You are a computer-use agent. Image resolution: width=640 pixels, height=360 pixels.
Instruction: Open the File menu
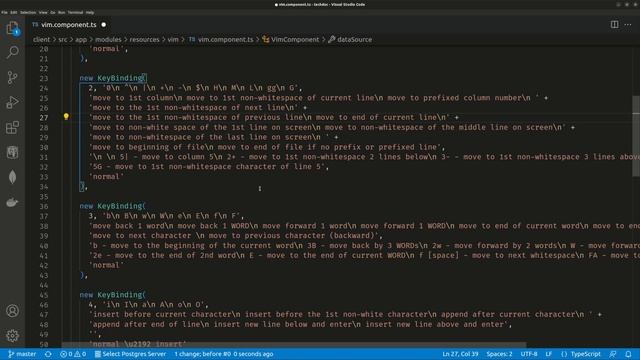4,12
